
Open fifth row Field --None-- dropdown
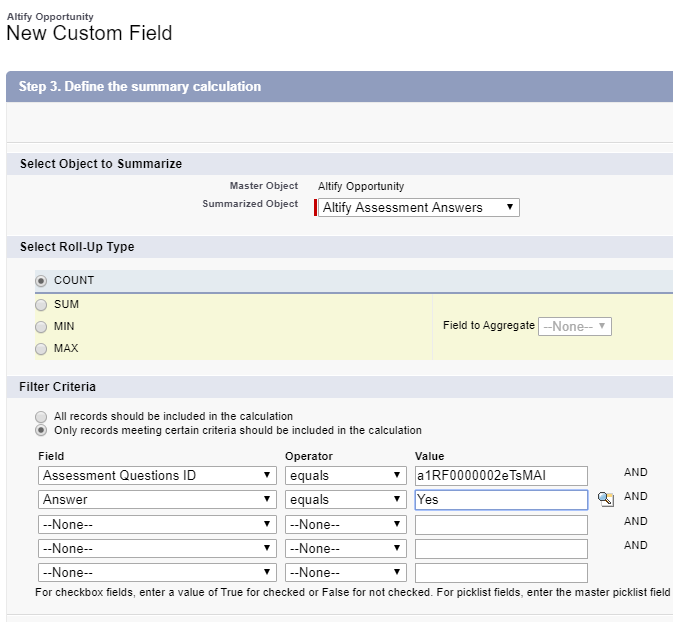pyautogui.click(x=157, y=573)
